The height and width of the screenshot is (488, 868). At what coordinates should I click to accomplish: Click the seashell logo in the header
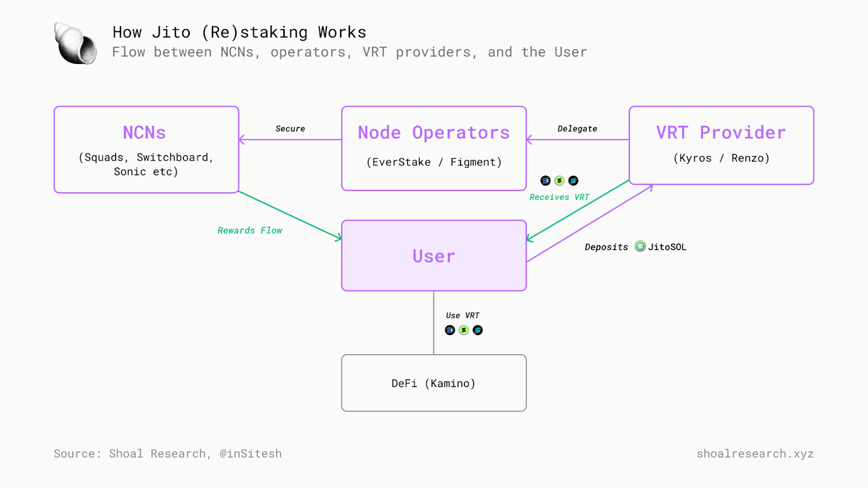coord(75,43)
